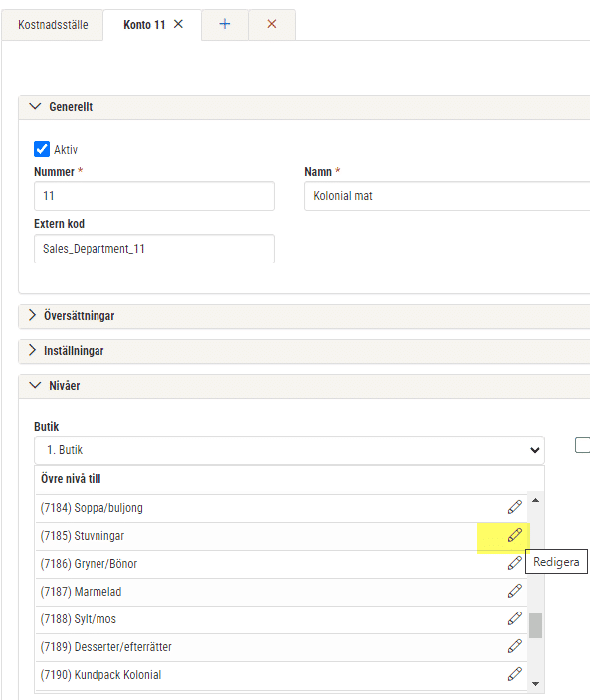590x700 pixels.
Task: Close the Konto 11 tab
Action: click(x=178, y=24)
